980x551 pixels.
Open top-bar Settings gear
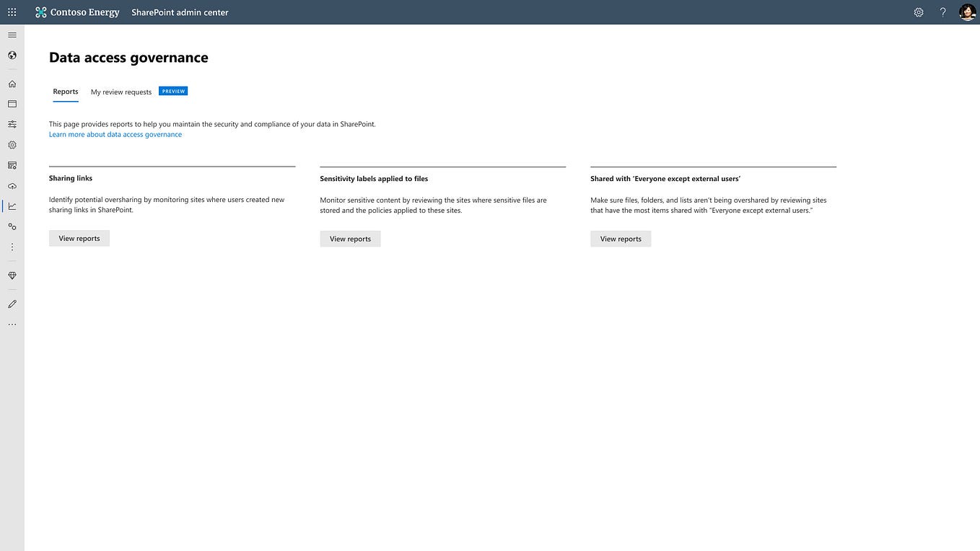point(918,12)
